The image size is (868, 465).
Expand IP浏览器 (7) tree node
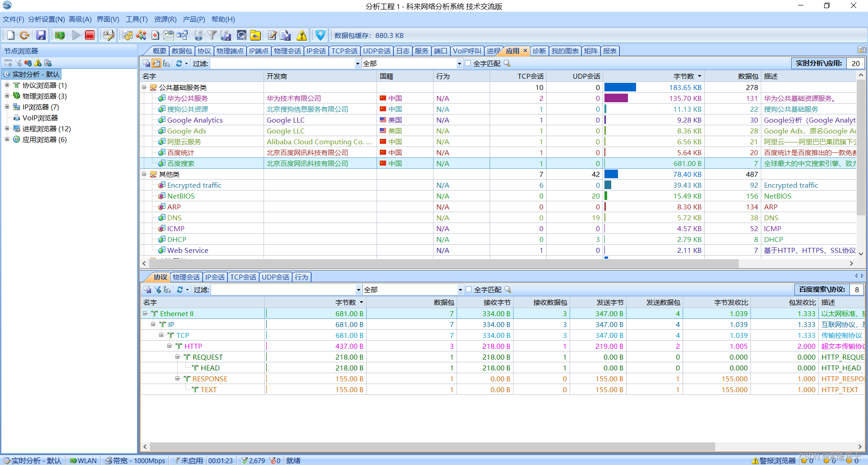7,107
